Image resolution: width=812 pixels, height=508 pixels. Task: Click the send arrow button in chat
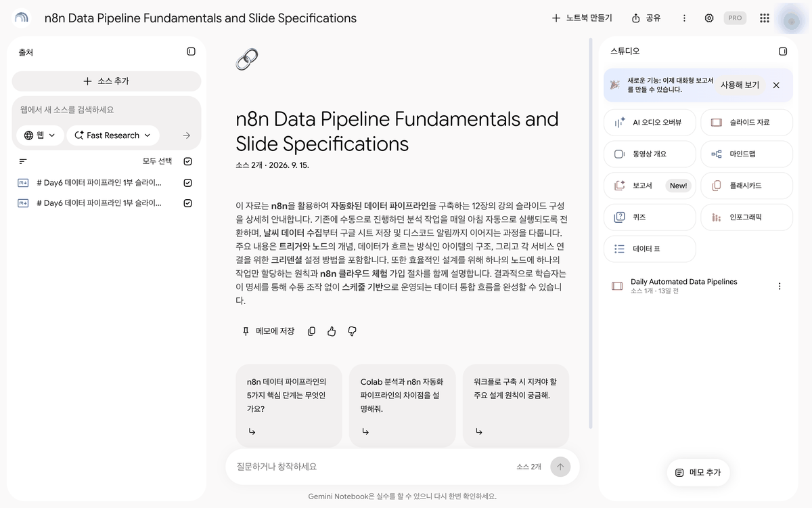click(560, 467)
